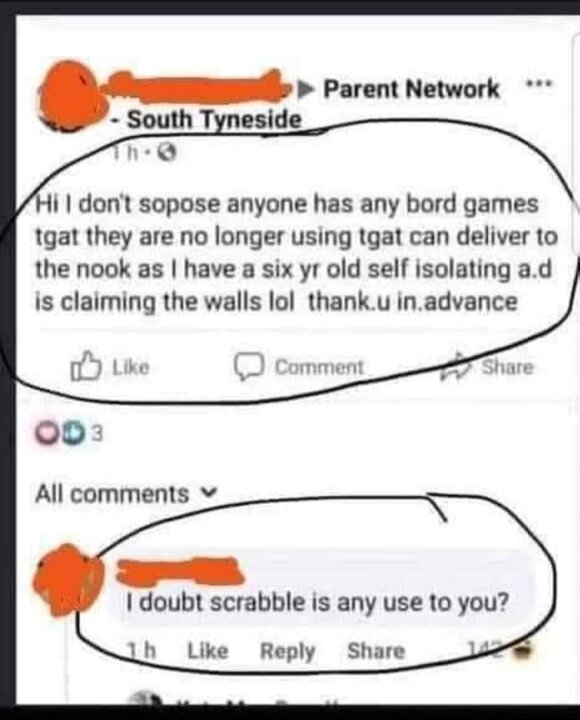Click the globe public-privacy icon

(x=169, y=154)
